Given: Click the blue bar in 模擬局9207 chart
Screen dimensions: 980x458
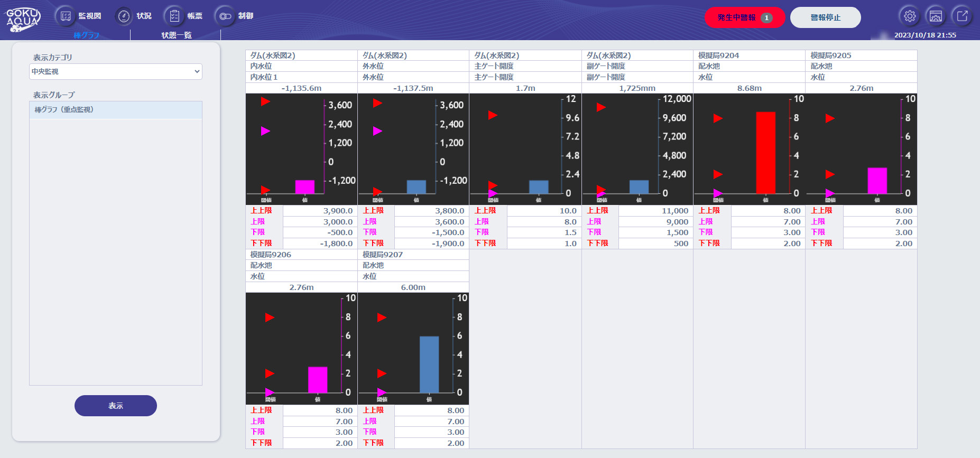Looking at the screenshot, I should 429,364.
